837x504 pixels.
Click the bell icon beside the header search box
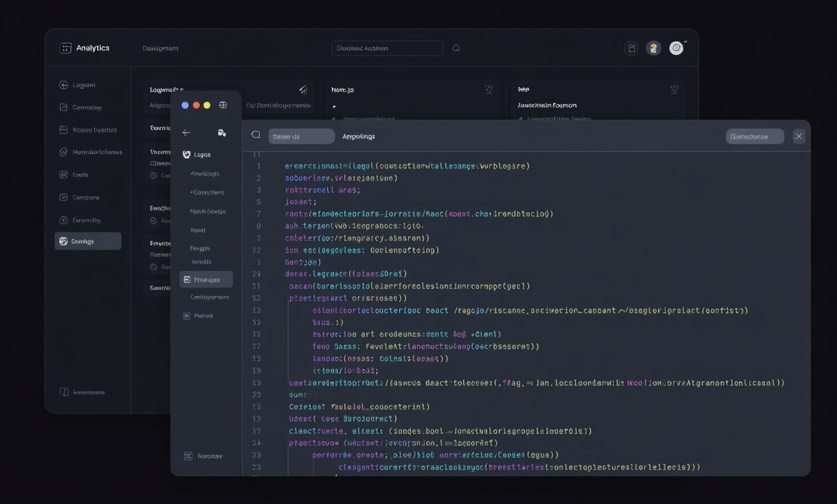point(456,49)
